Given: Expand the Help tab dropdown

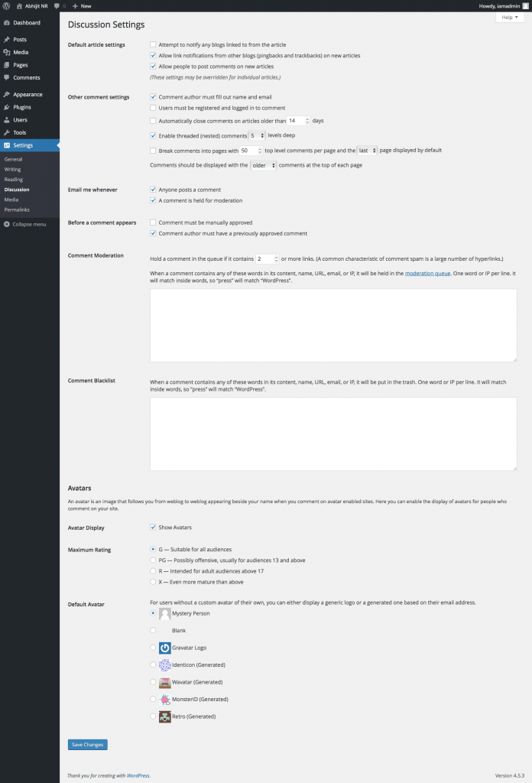Looking at the screenshot, I should coord(510,18).
